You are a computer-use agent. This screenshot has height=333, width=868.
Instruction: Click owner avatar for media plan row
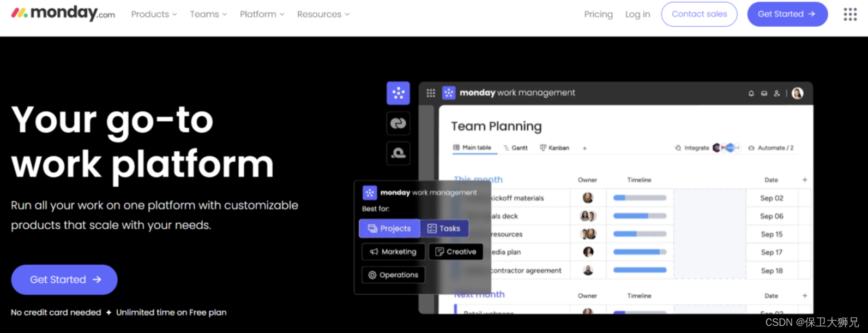coord(588,252)
